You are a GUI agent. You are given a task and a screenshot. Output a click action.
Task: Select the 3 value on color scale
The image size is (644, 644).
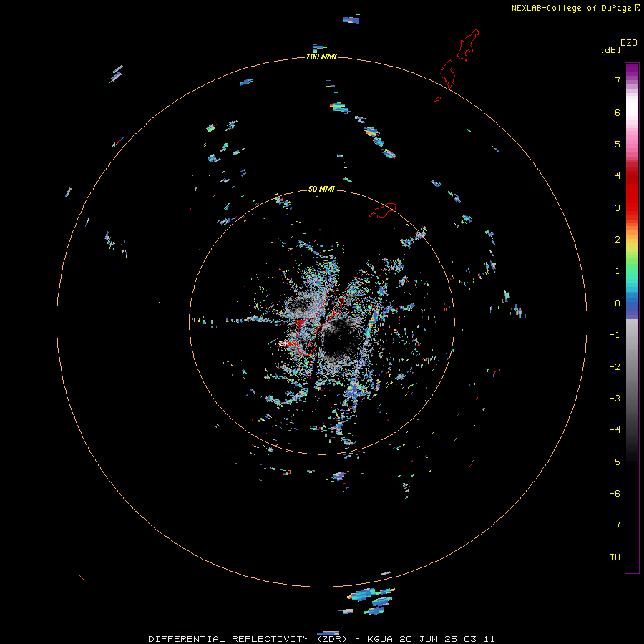[x=618, y=208]
